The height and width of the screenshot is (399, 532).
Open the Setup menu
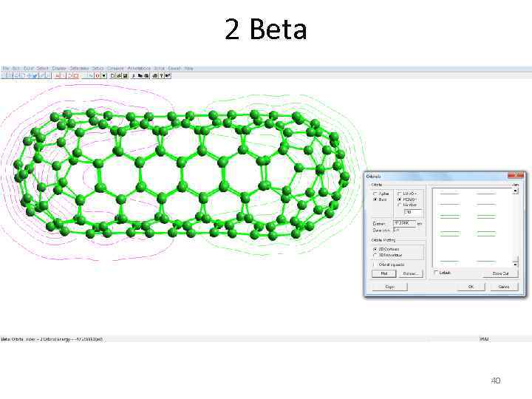[x=98, y=68]
